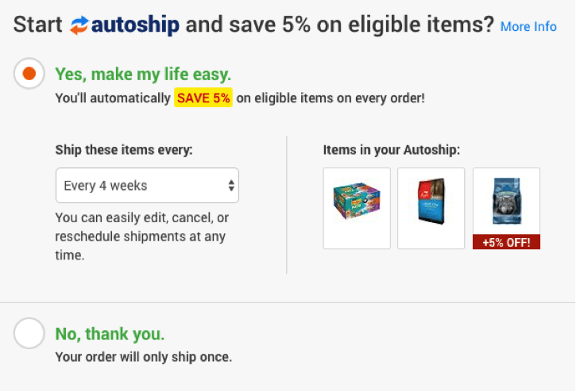Click the yellow SAVE 5% badge

click(203, 98)
